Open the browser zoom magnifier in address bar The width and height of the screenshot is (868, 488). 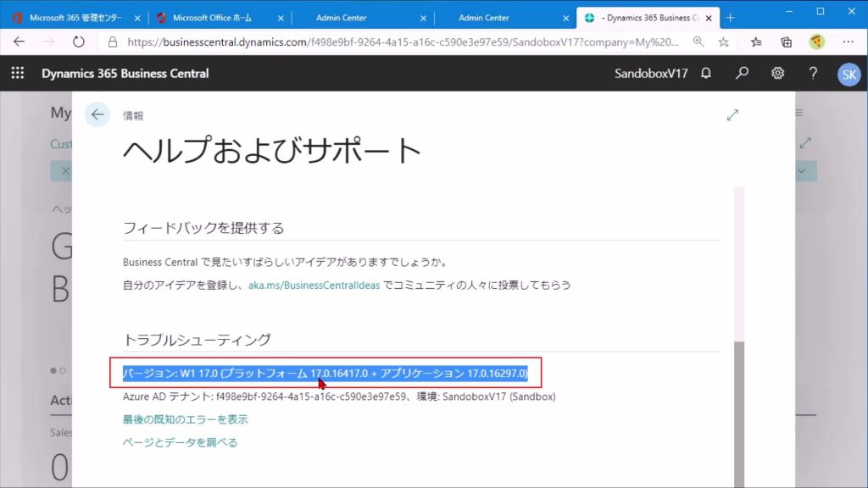coord(698,42)
